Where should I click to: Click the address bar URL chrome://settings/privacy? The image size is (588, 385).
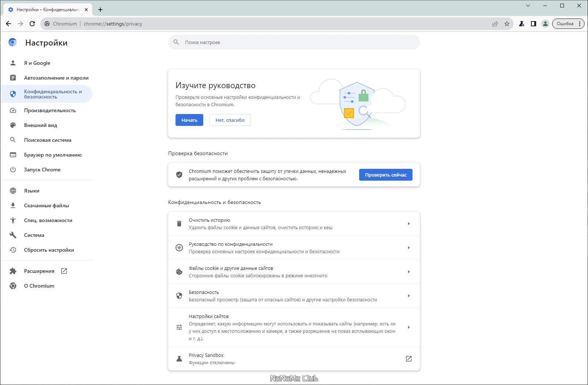point(113,24)
